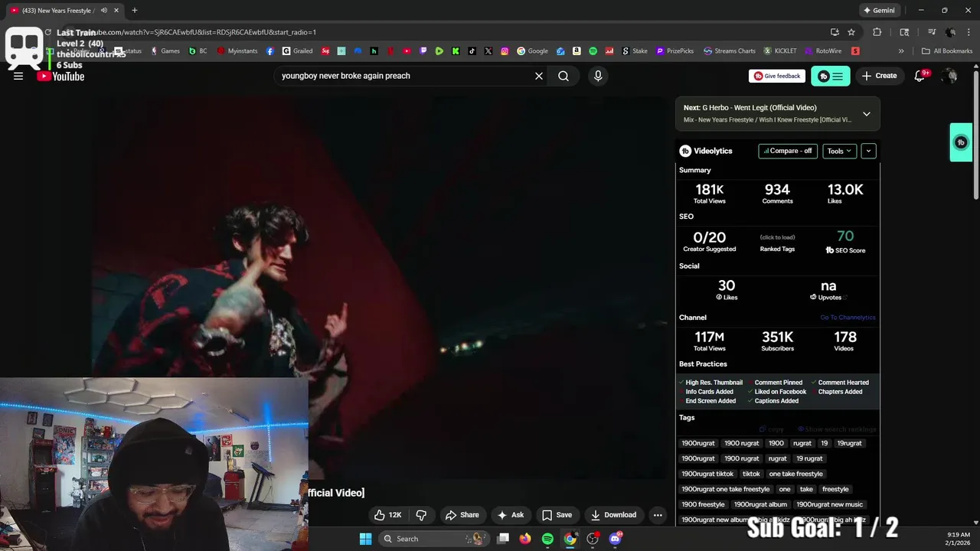Download the video
The height and width of the screenshot is (551, 980).
point(613,515)
